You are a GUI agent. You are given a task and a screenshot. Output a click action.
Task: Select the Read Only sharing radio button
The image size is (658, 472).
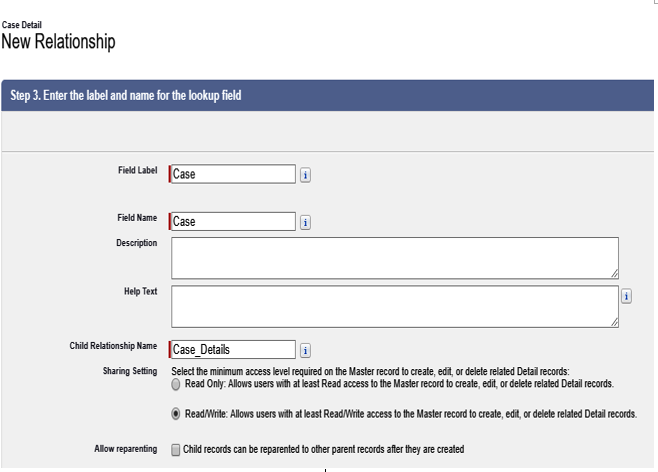pyautogui.click(x=176, y=384)
